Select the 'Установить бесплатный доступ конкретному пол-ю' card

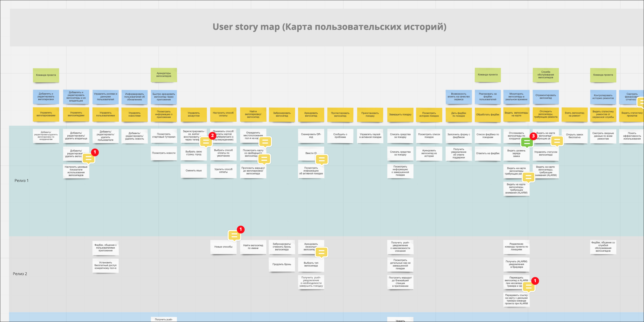(106, 265)
